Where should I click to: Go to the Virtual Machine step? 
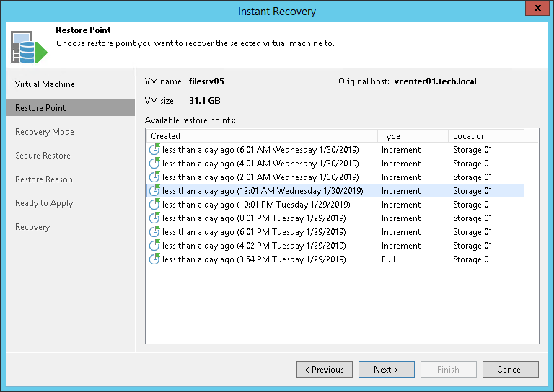[x=45, y=84]
